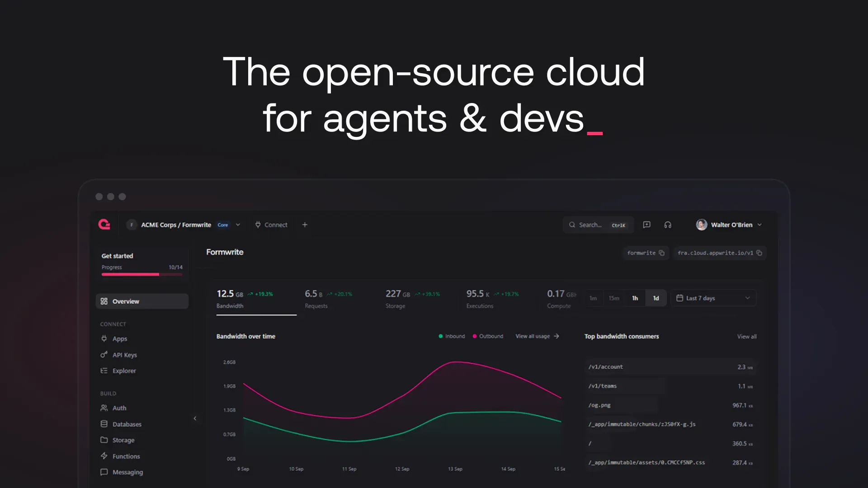Screen dimensions: 868x488
Task: Expand the chevron beside the Core badge
Action: (x=238, y=225)
